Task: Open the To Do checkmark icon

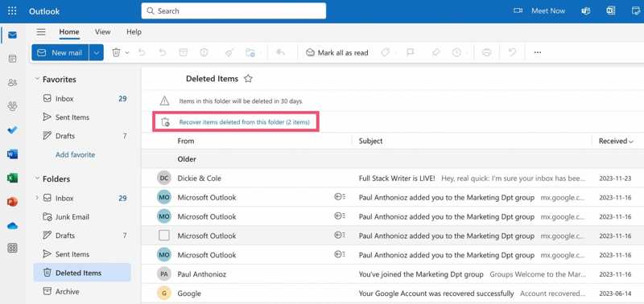Action: 12,130
